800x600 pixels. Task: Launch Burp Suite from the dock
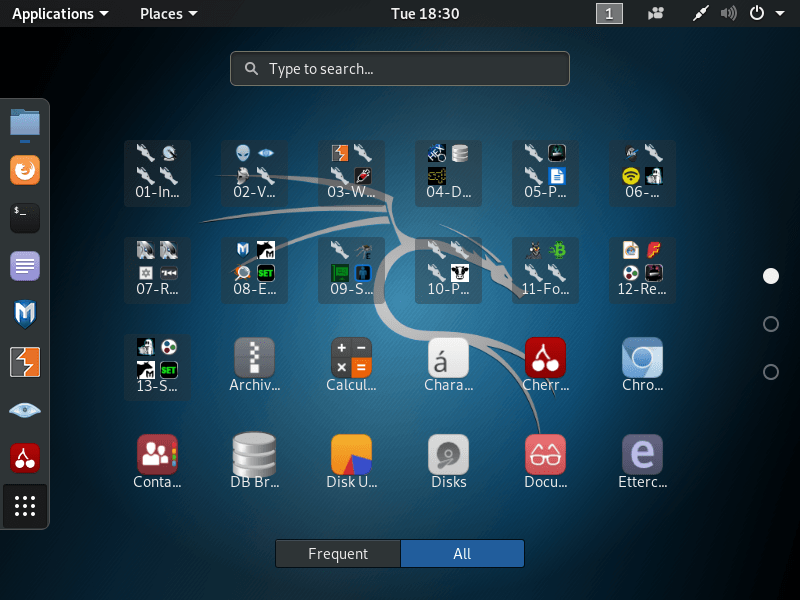pyautogui.click(x=24, y=362)
